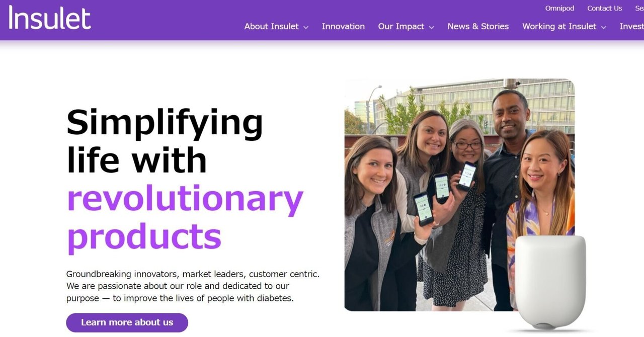Click the 'Simplifying life with' headline
Screen dimensions: 644x337
coord(165,141)
